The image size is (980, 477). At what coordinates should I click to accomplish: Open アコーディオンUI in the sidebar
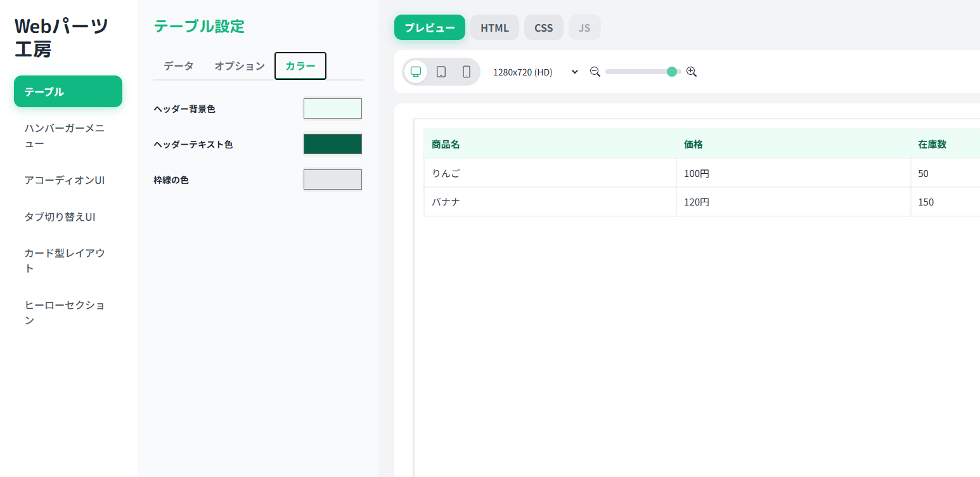click(65, 180)
